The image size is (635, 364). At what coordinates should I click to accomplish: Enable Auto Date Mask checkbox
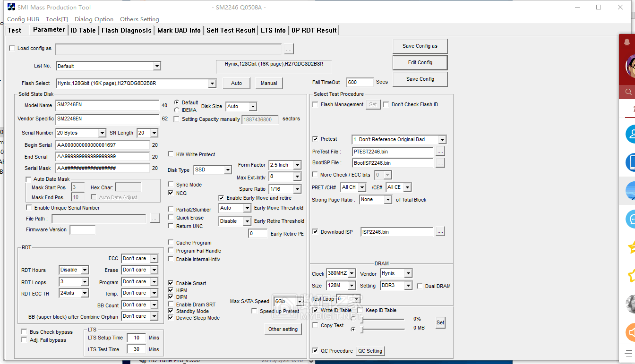pyautogui.click(x=28, y=179)
